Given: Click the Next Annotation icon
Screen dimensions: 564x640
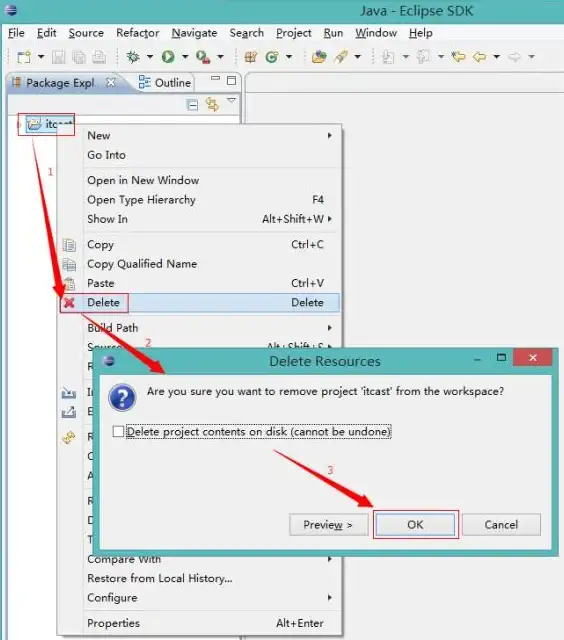Looking at the screenshot, I should pyautogui.click(x=388, y=57).
